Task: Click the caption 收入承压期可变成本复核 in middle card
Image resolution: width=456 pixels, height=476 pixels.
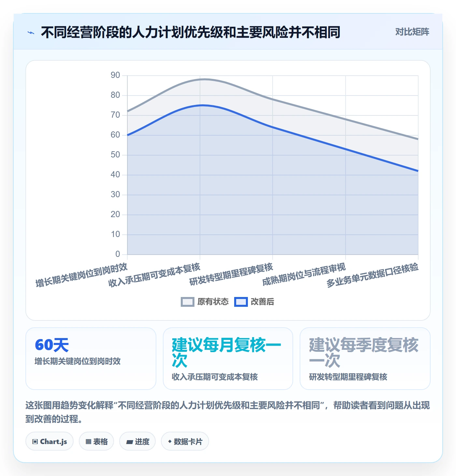Action: [x=215, y=377]
